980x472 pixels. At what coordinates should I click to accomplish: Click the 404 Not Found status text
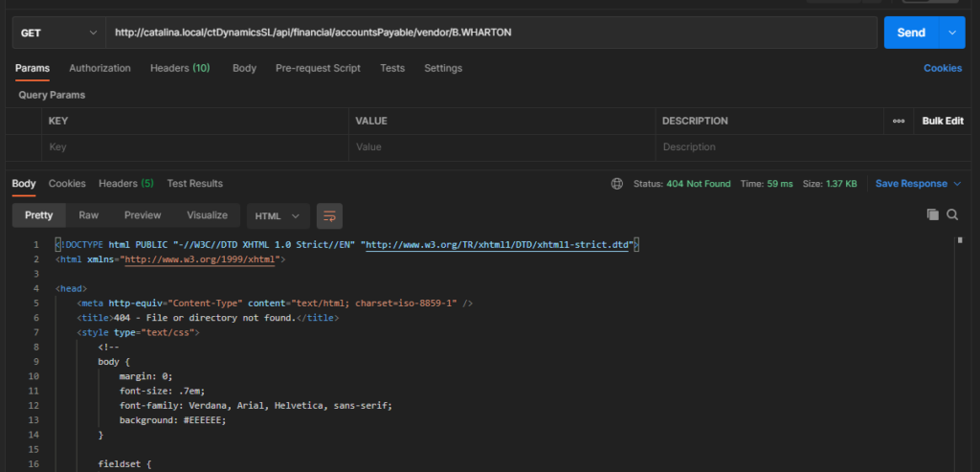pyautogui.click(x=698, y=184)
